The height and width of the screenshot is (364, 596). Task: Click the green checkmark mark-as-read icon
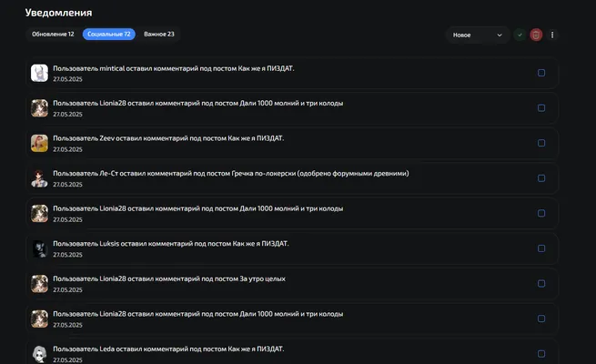coord(520,35)
